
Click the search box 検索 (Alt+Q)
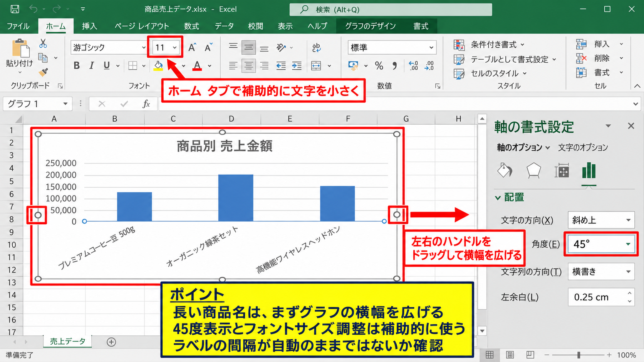point(391,9)
